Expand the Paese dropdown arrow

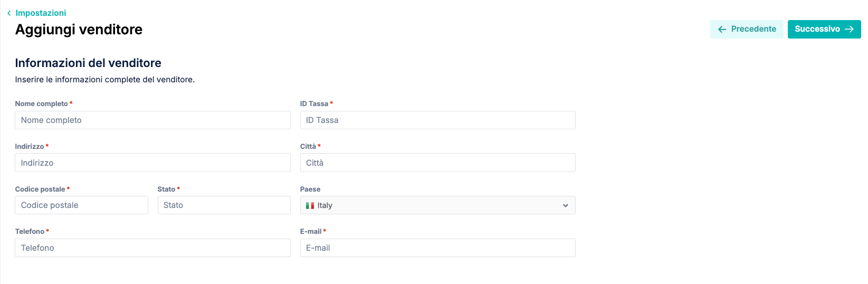[x=565, y=205]
